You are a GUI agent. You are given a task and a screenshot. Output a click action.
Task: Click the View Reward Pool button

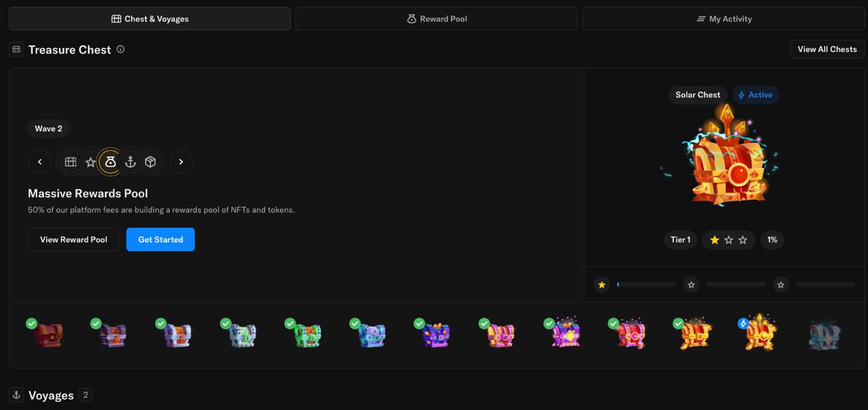[x=73, y=240]
